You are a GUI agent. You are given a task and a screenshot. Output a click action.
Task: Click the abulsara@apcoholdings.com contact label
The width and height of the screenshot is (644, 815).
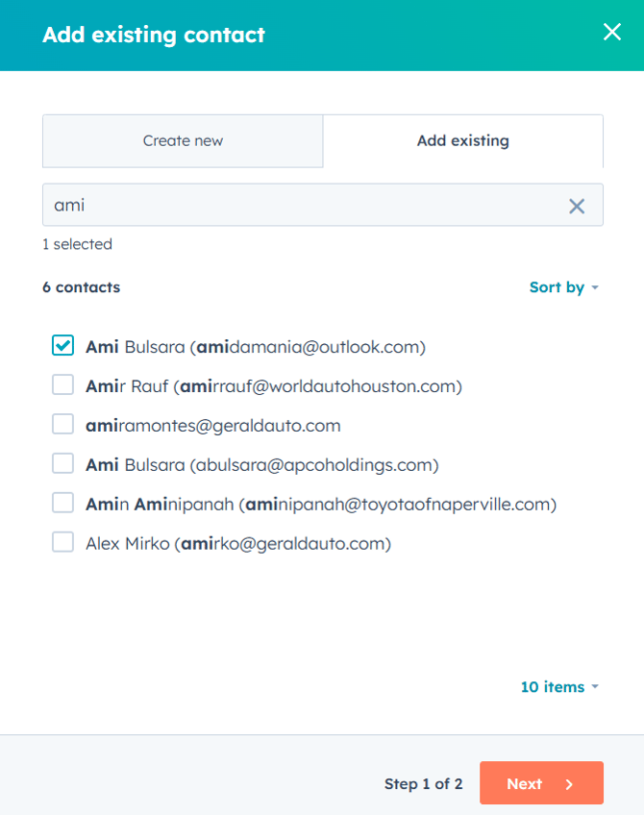point(261,465)
